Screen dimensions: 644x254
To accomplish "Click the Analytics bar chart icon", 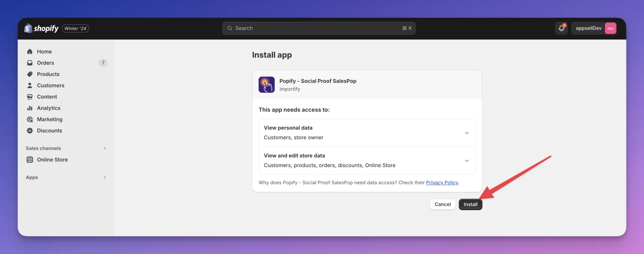I will 30,108.
